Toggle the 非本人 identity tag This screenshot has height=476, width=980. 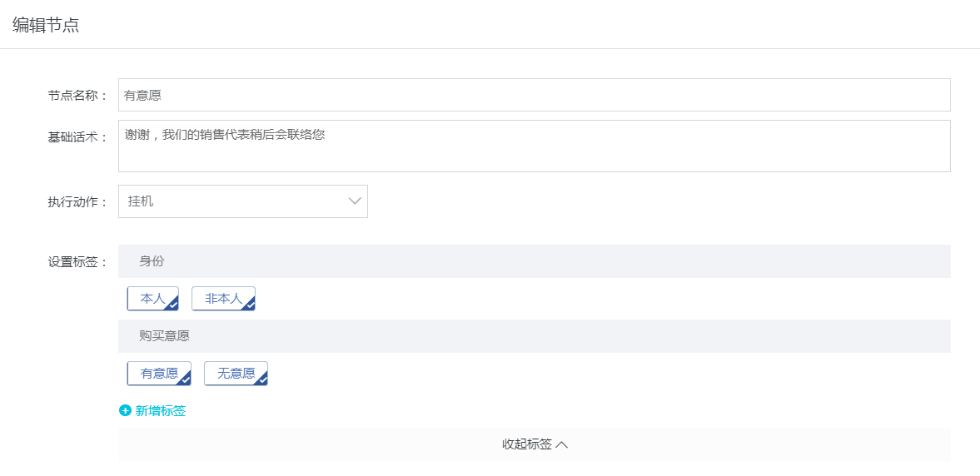(224, 299)
